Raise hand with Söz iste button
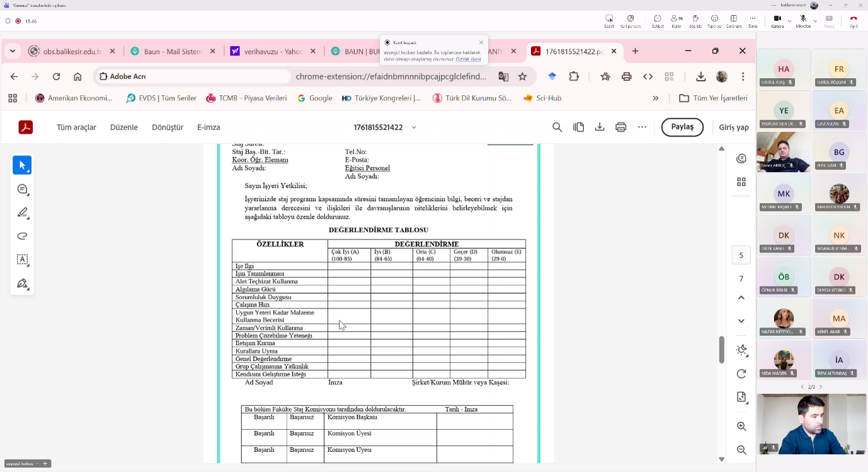868x472 pixels. point(696,21)
